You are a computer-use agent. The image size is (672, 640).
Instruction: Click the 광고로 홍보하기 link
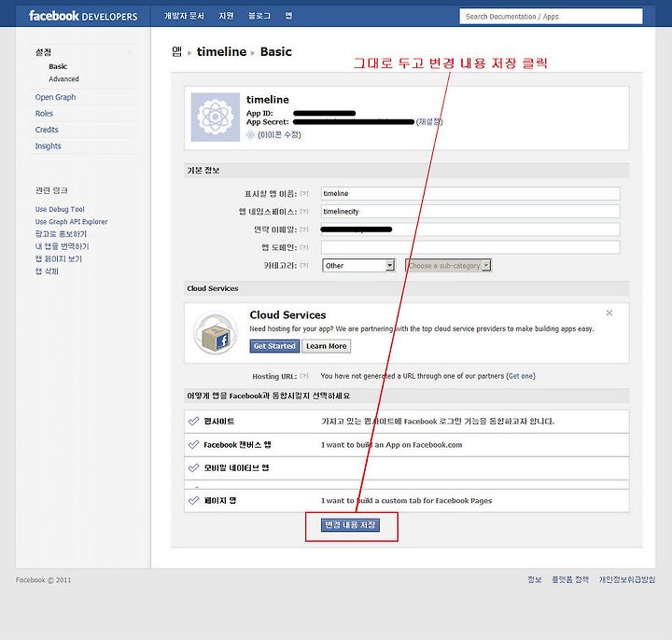61,234
